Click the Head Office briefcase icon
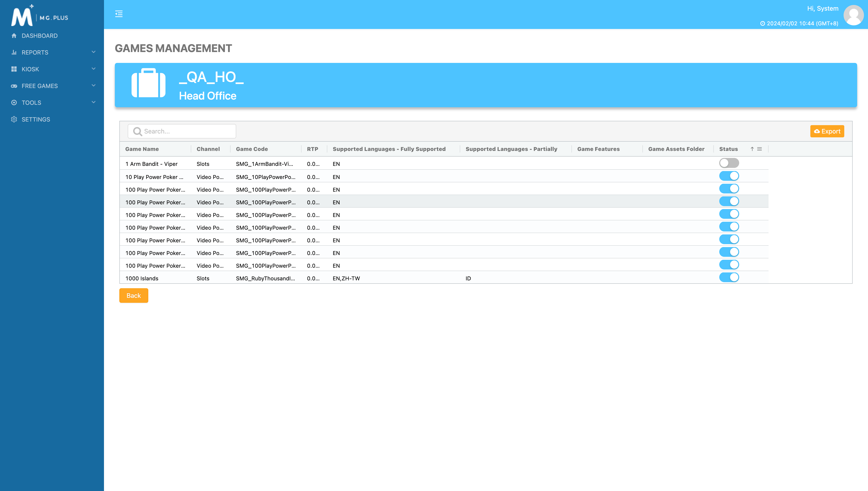 pyautogui.click(x=148, y=83)
